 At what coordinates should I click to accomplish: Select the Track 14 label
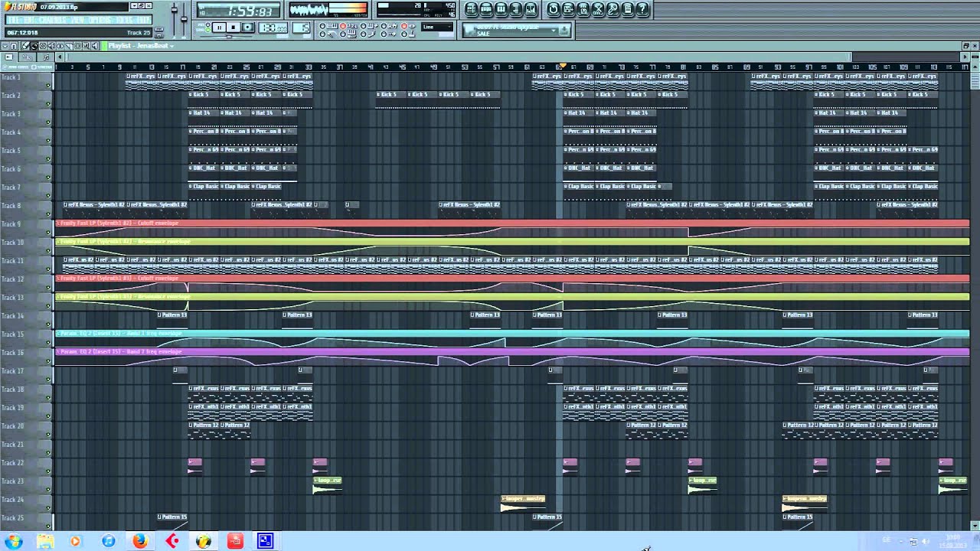11,315
